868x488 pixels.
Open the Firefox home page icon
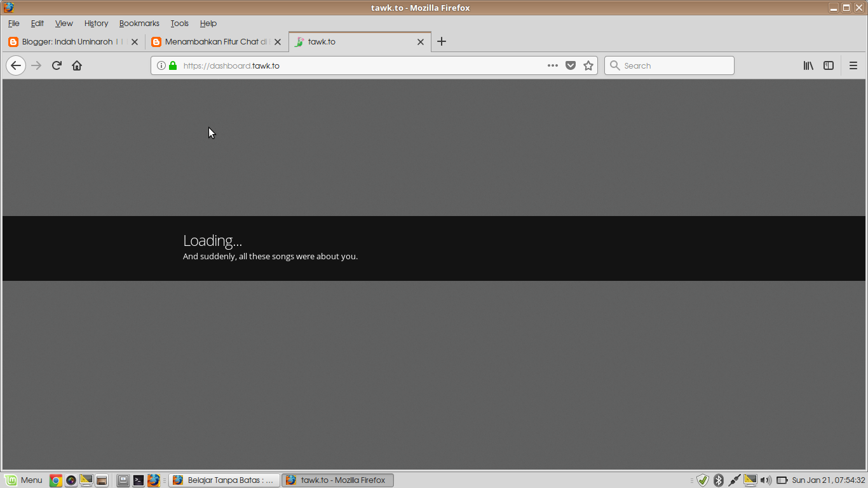click(x=77, y=65)
